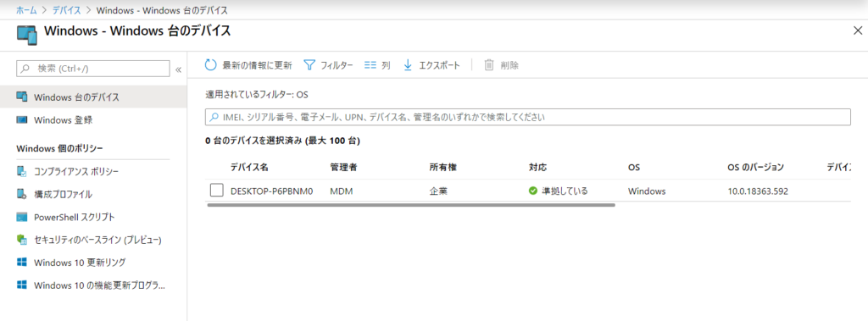
Task: Sort by OS column header
Action: click(634, 167)
